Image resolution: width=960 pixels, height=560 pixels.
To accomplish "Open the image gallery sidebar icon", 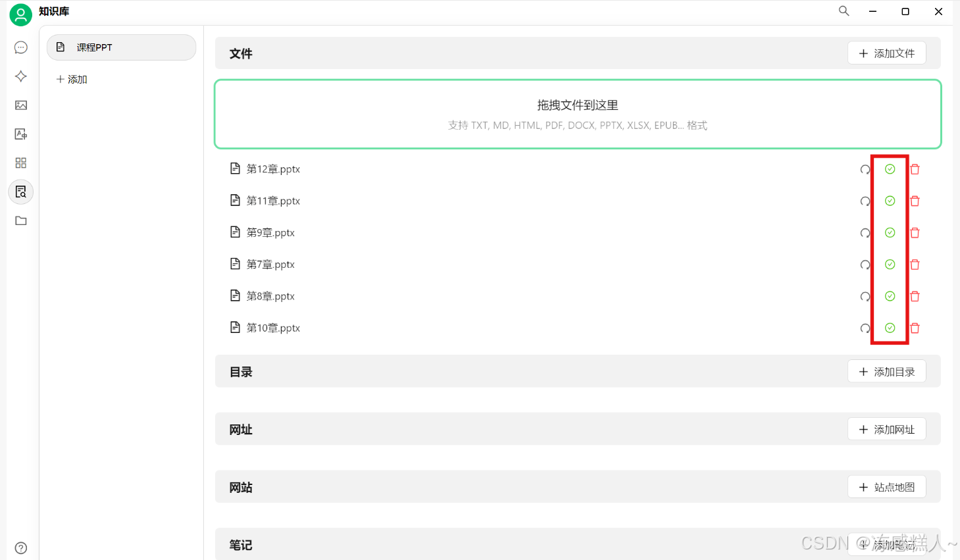I will coord(20,105).
